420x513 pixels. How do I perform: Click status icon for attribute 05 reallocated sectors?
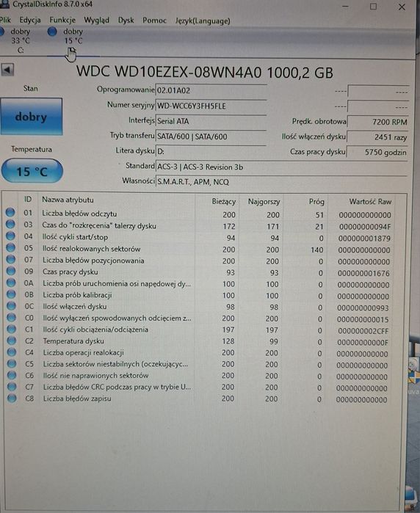tap(11, 247)
